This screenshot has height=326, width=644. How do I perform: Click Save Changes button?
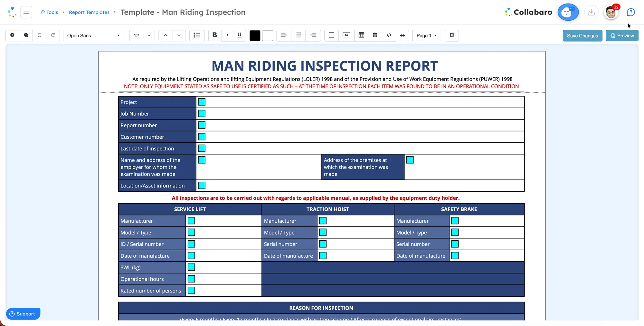point(582,35)
